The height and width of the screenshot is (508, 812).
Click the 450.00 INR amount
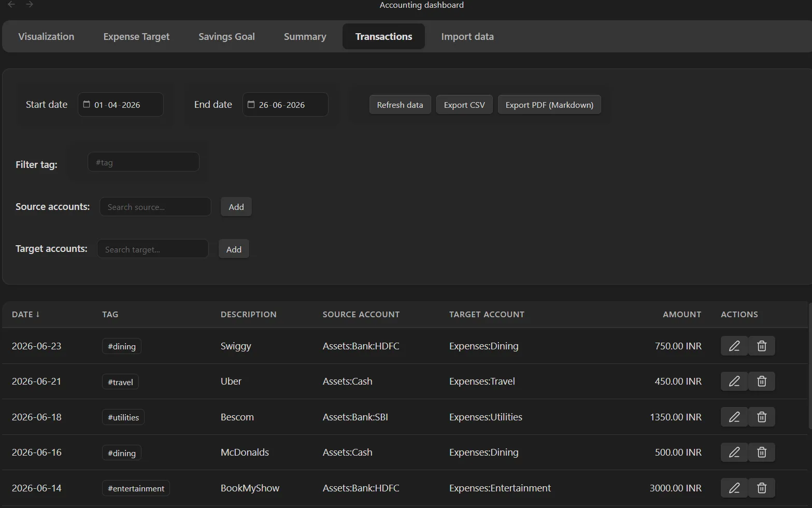tap(678, 381)
